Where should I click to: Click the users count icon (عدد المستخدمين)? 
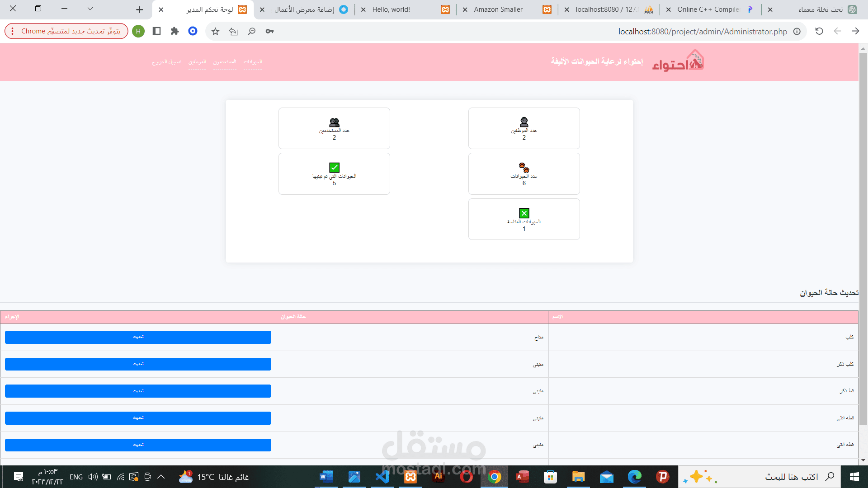[334, 122]
